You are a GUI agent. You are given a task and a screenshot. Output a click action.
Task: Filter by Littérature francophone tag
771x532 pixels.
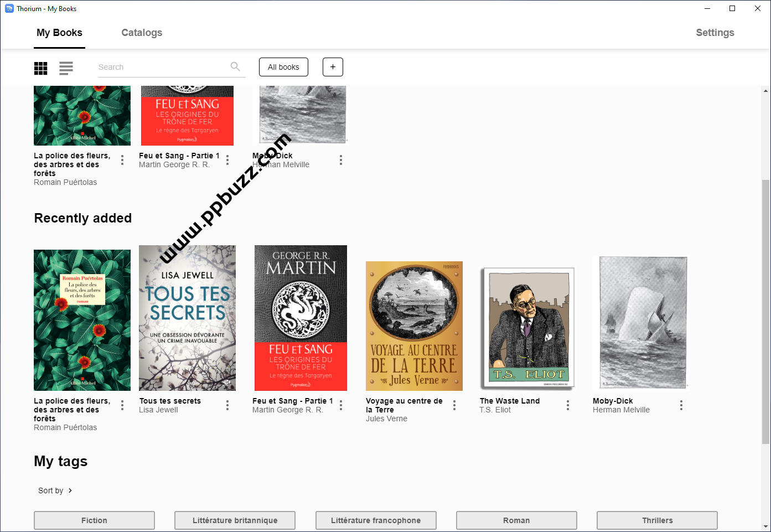click(376, 520)
